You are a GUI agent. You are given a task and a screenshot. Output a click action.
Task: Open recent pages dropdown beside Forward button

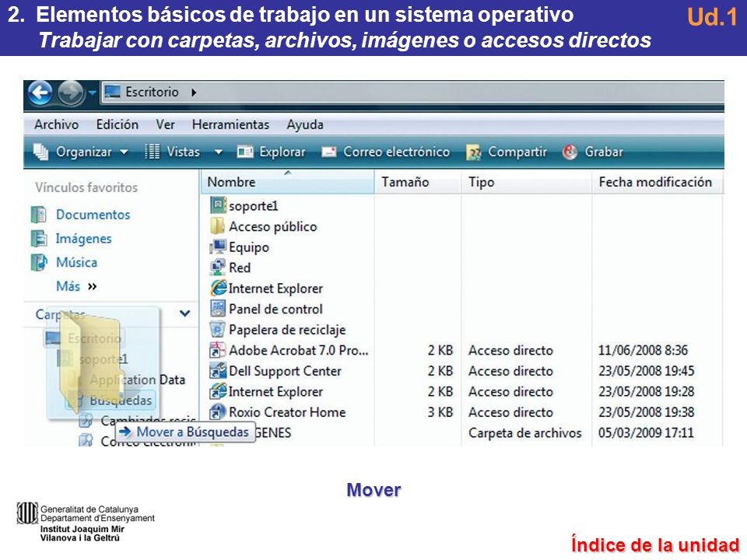[x=92, y=93]
